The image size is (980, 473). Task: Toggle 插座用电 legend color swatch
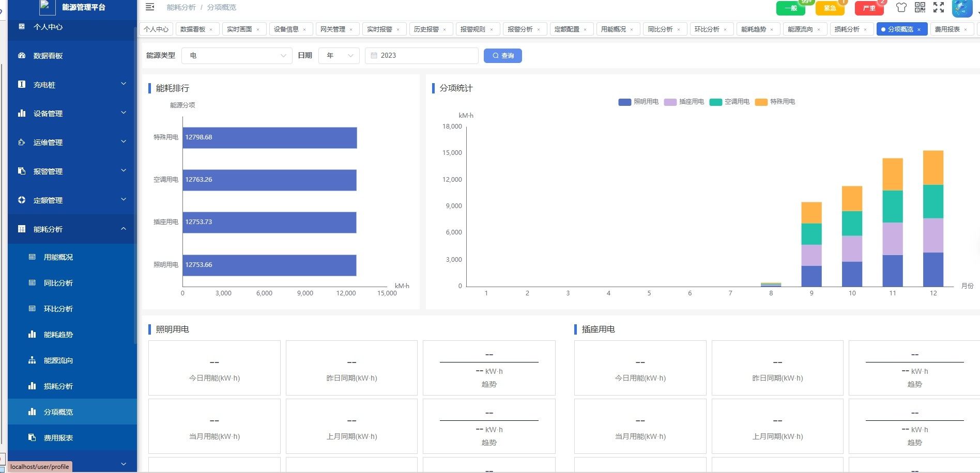[670, 102]
